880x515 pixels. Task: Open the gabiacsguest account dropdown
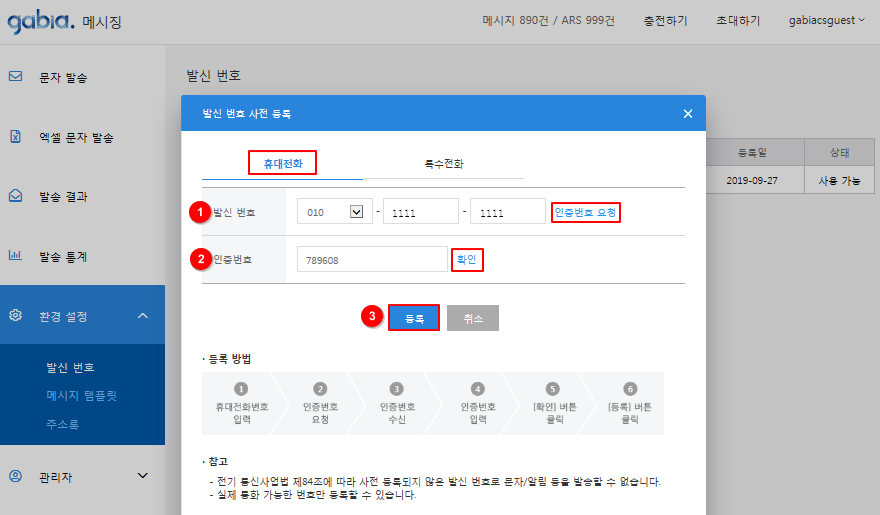(826, 20)
